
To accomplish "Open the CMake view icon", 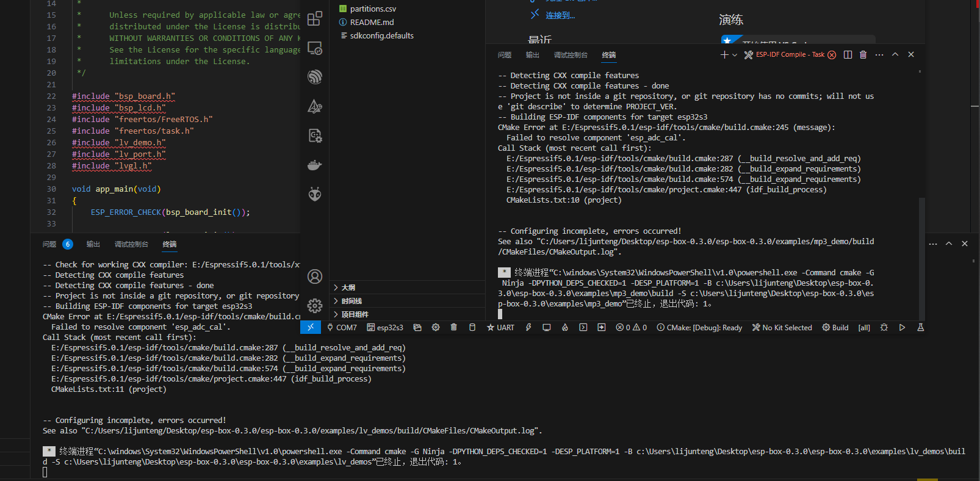I will (315, 106).
